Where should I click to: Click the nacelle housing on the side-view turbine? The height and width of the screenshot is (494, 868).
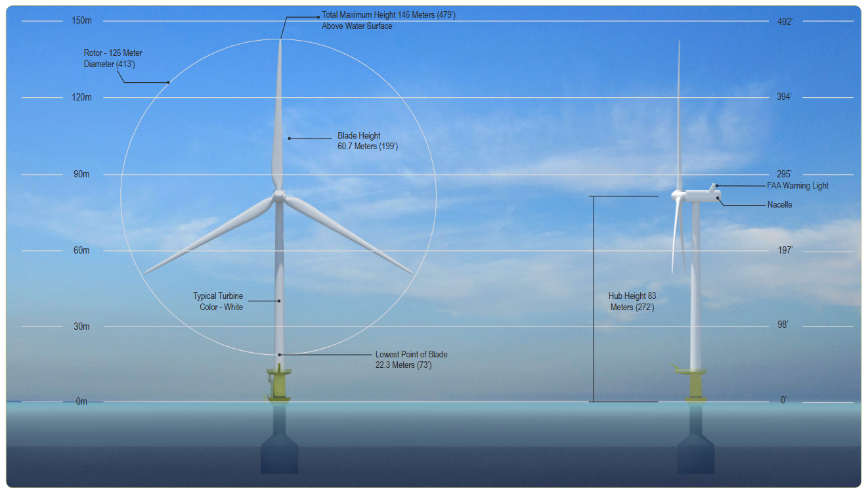coord(701,194)
